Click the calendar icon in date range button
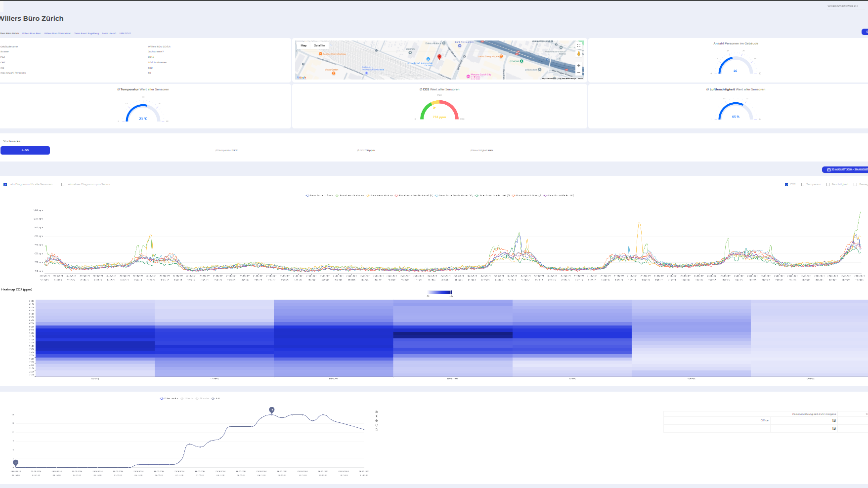The image size is (868, 488). point(829,169)
